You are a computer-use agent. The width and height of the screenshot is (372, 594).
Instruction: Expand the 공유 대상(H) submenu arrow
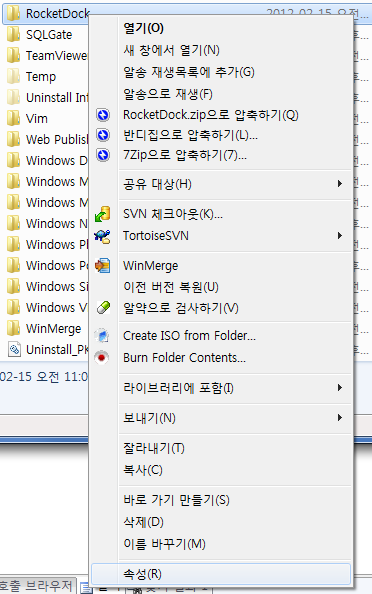tap(340, 184)
